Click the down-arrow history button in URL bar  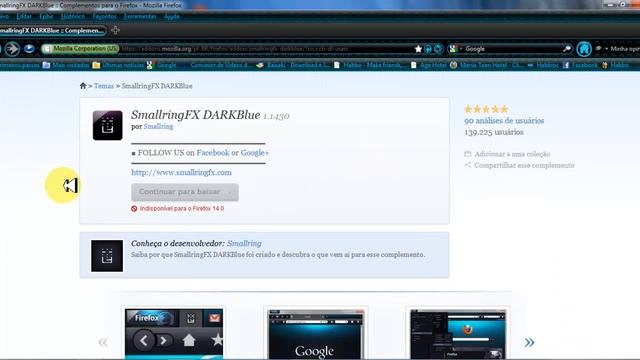[x=428, y=49]
